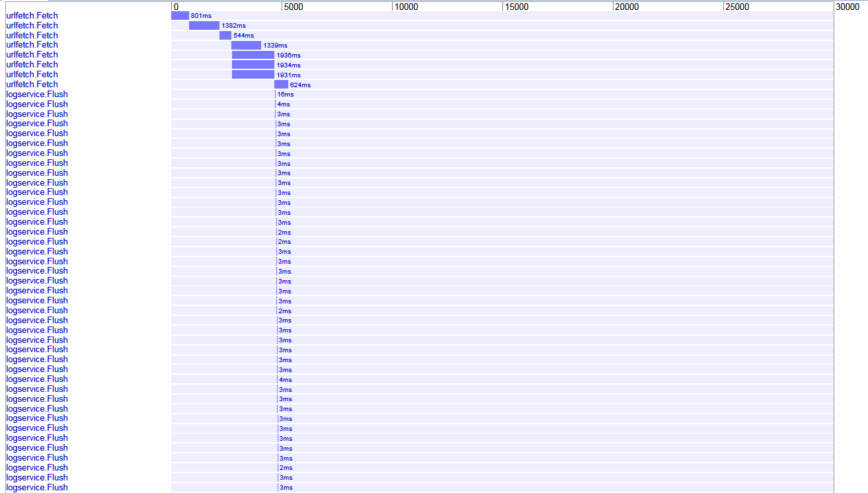Select the blue timeline bar labeled 801ms
The image size is (868, 493).
(x=180, y=15)
